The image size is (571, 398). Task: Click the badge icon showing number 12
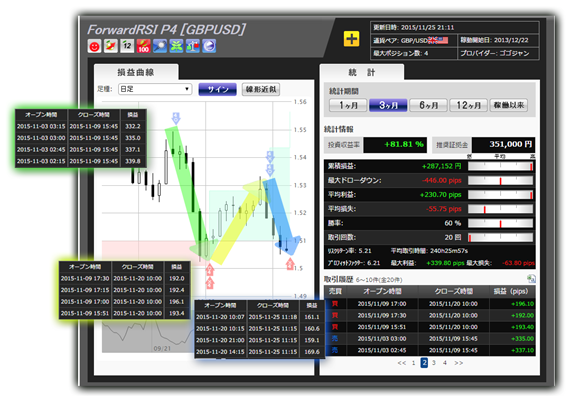click(127, 46)
